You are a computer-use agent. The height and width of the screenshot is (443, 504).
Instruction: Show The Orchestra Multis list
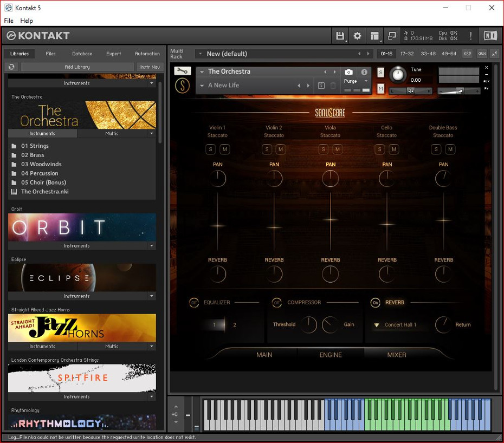[112, 133]
